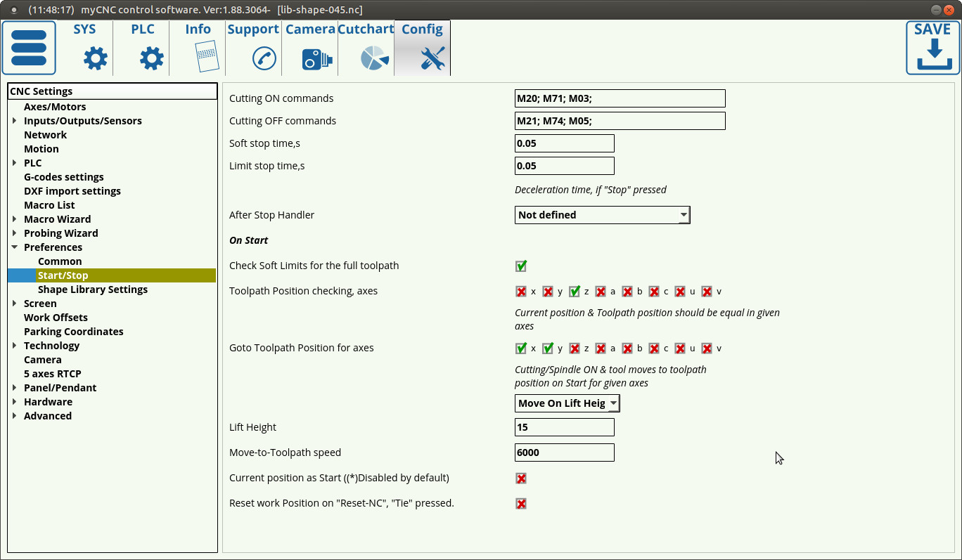Open the Info document icon
The image size is (962, 560).
(207, 56)
